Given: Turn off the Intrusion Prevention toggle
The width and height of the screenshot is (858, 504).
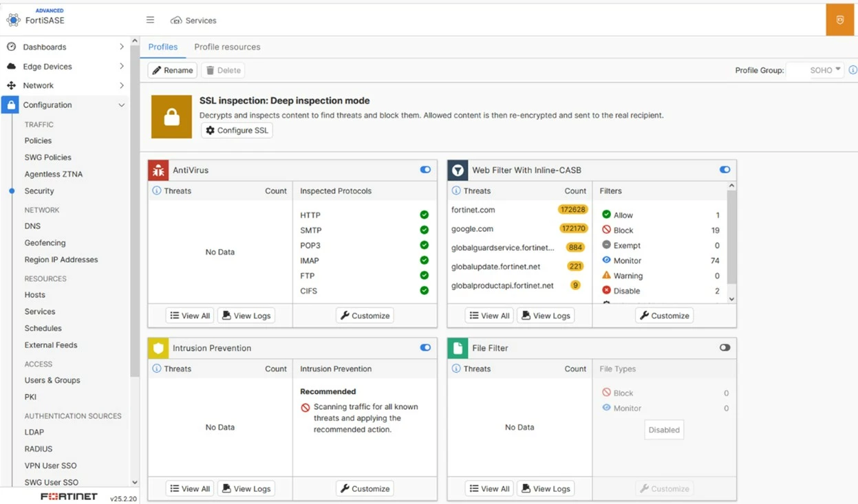Looking at the screenshot, I should coord(425,348).
